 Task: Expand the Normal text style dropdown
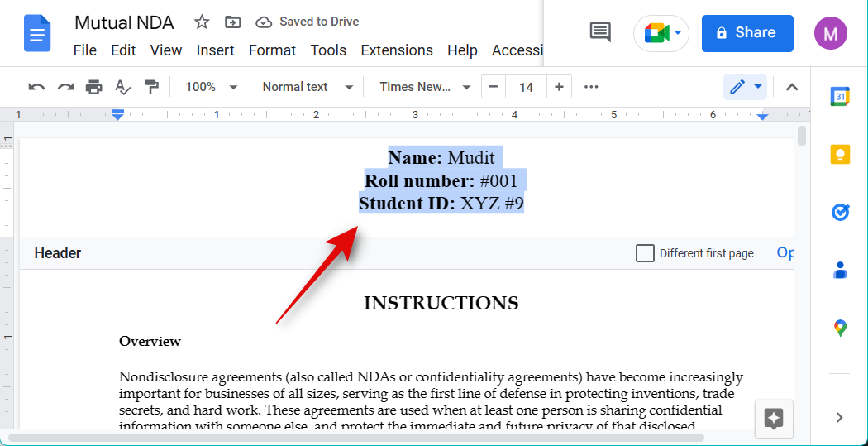click(x=308, y=87)
